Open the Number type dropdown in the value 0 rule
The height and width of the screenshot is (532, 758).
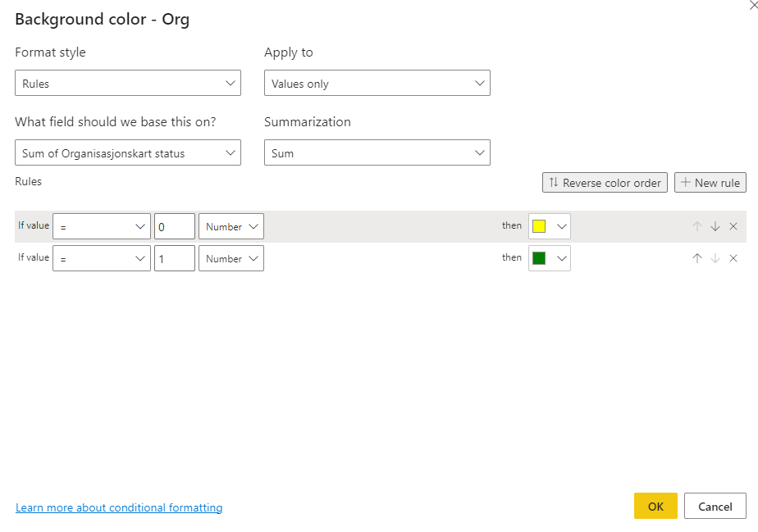231,226
